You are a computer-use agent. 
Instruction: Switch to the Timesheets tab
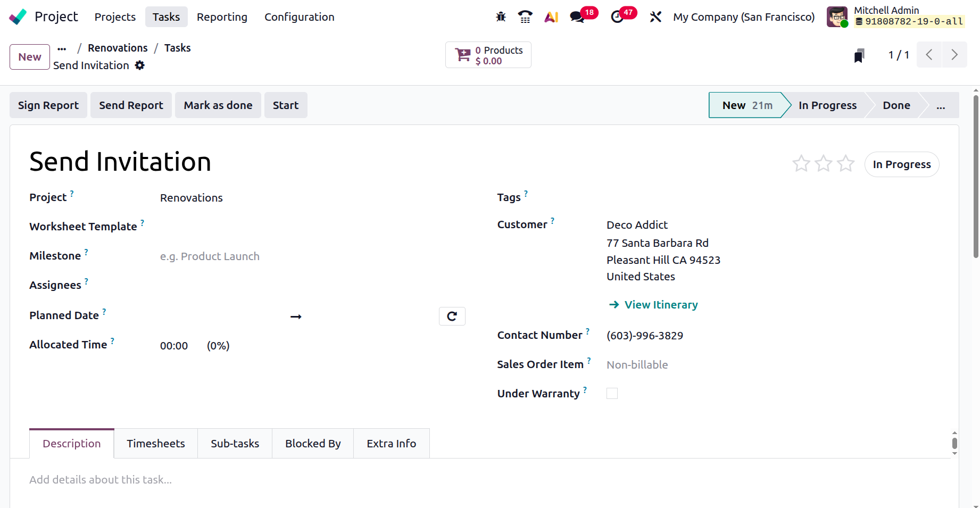pos(156,444)
